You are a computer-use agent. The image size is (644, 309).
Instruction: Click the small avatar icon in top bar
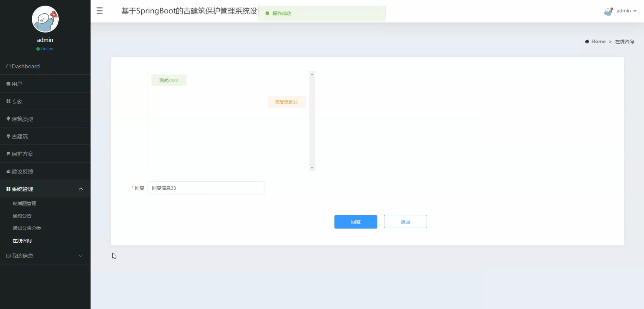point(609,12)
